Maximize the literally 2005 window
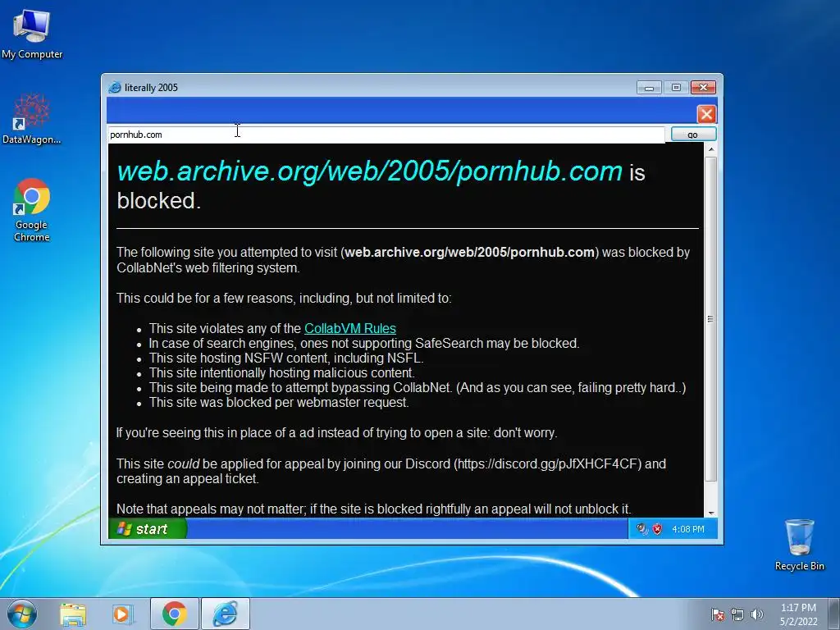840x630 pixels. pyautogui.click(x=676, y=87)
